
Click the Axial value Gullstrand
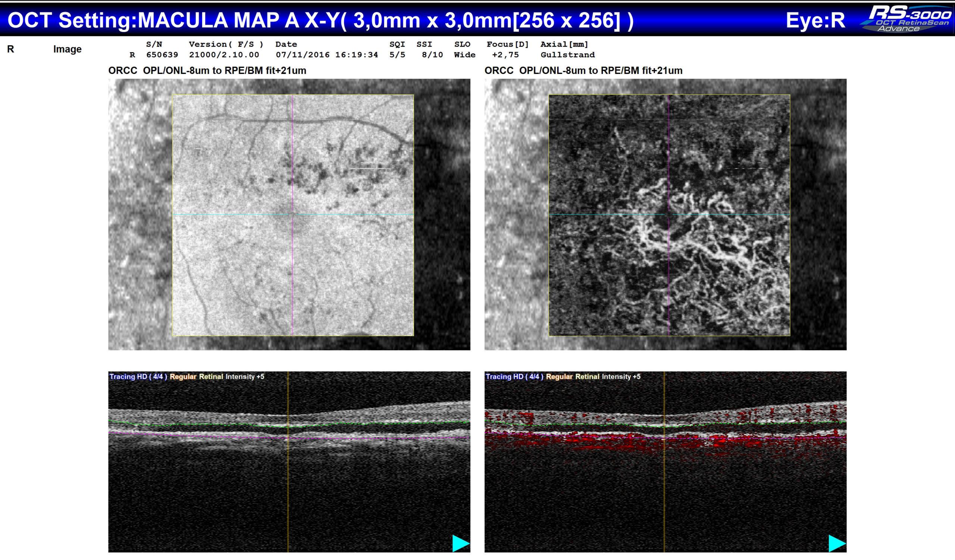568,55
